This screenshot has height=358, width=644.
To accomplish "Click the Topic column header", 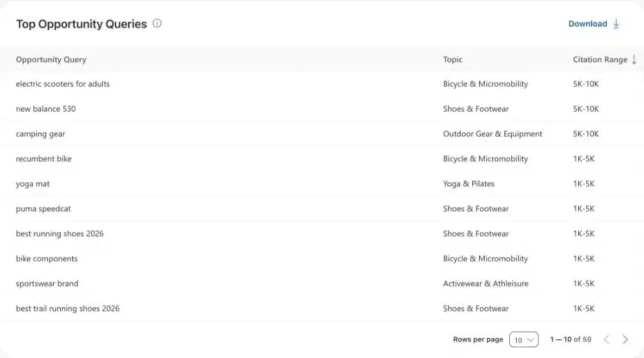I will [x=452, y=59].
